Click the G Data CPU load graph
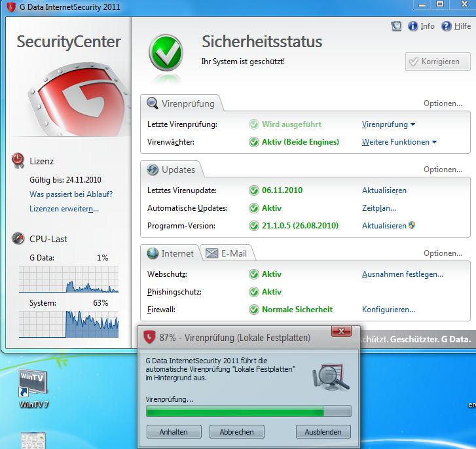The image size is (476, 449). pyautogui.click(x=69, y=279)
